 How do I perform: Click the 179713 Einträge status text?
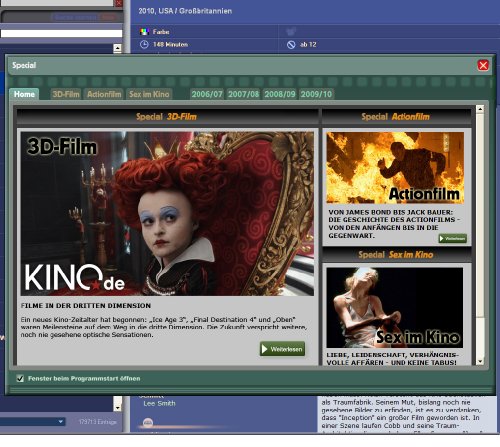[x=98, y=422]
